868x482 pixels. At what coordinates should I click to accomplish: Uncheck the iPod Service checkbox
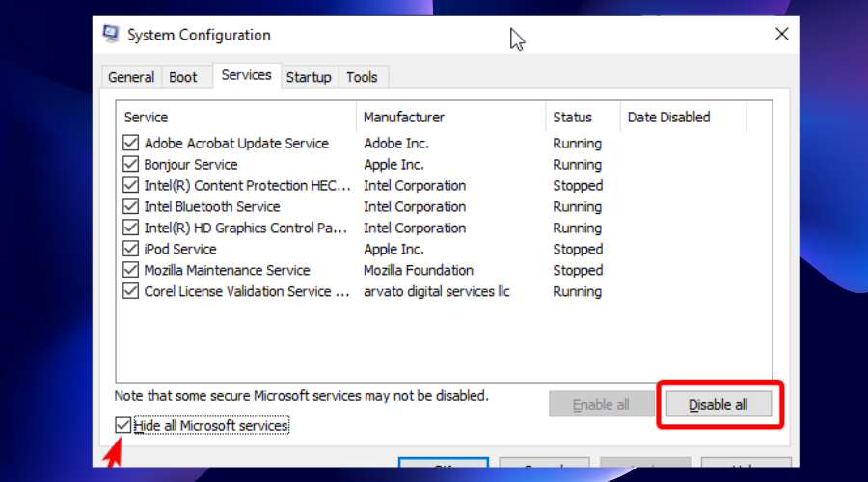(130, 249)
